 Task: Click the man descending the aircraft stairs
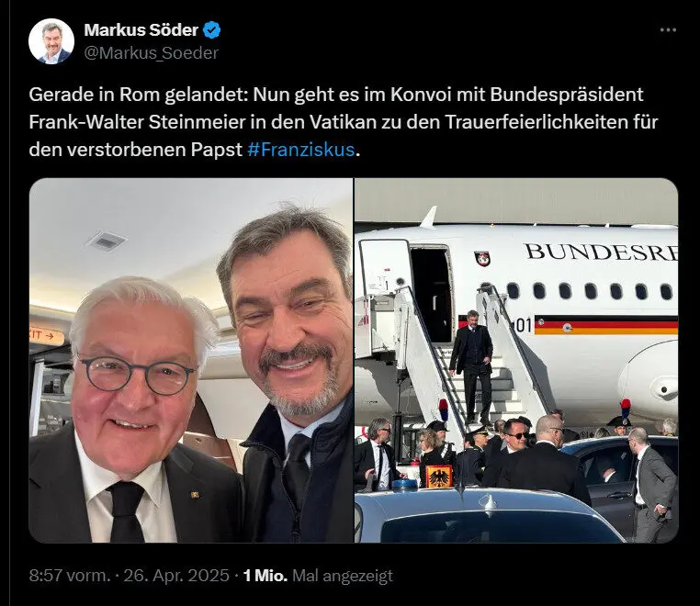click(x=472, y=366)
